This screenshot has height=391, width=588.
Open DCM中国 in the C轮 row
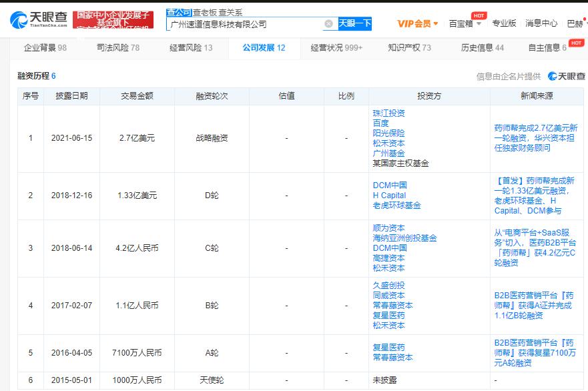pyautogui.click(x=390, y=248)
